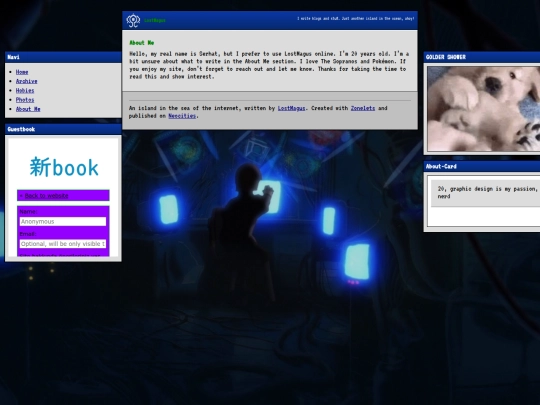Visit the Photos page link

(x=25, y=100)
